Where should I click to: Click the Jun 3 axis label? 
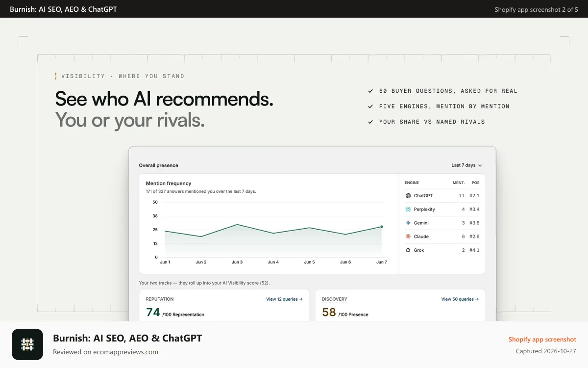[237, 262]
